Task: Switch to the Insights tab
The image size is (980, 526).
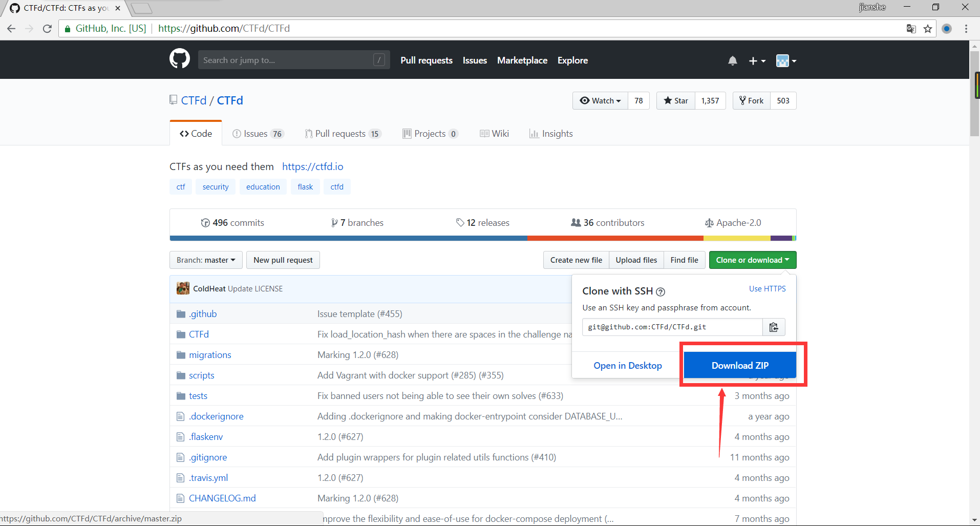Action: (551, 134)
